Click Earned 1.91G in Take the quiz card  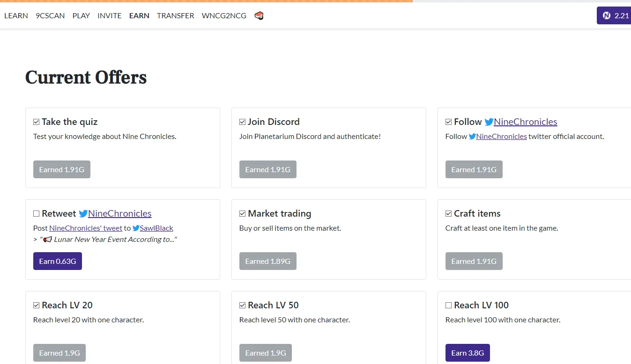62,169
